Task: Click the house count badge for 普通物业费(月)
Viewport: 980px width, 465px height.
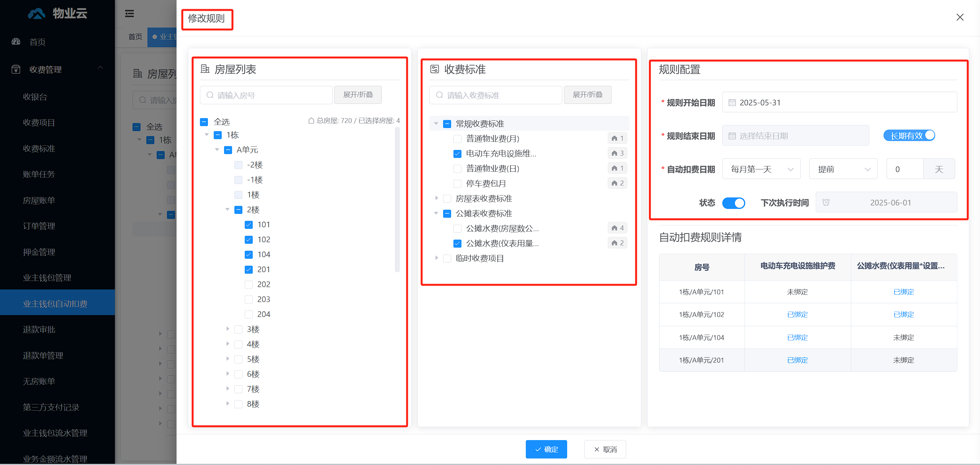Action: pyautogui.click(x=617, y=138)
